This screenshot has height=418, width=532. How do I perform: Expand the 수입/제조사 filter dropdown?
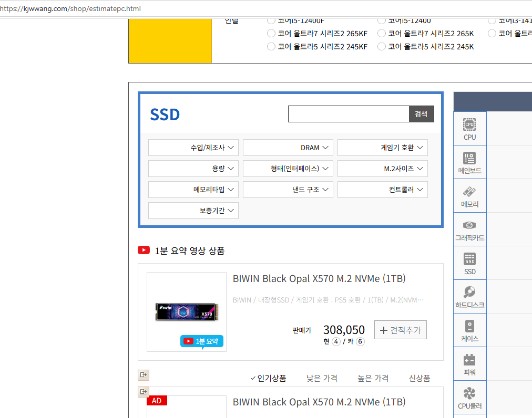click(x=193, y=148)
